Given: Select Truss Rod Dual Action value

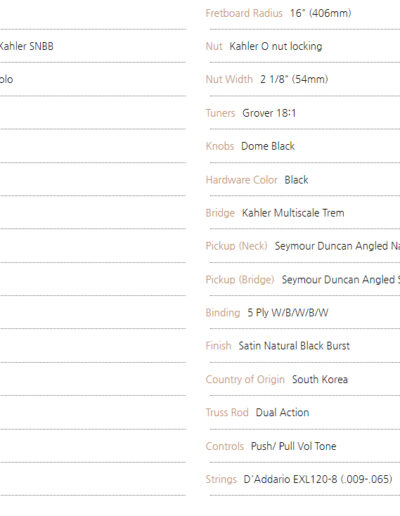Looking at the screenshot, I should tap(282, 412).
